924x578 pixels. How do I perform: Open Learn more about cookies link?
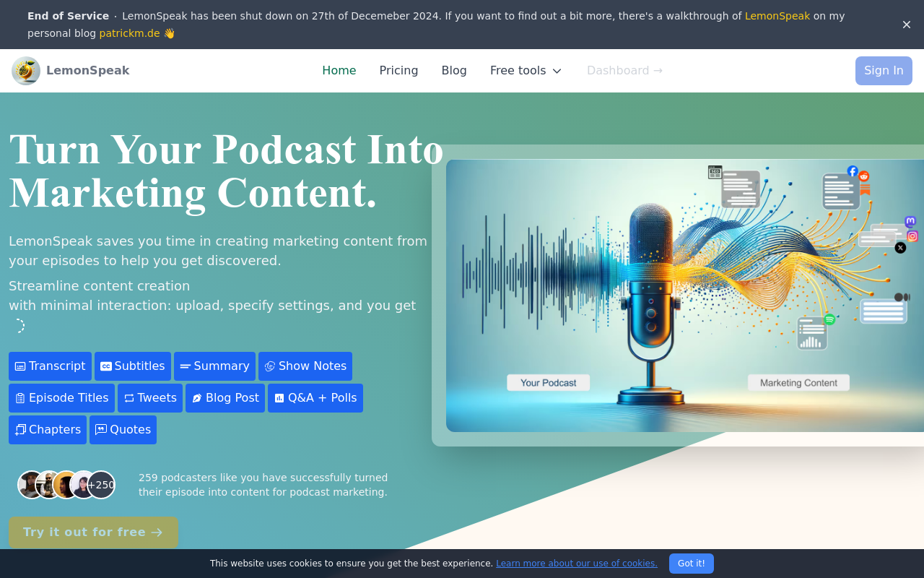pyautogui.click(x=577, y=564)
